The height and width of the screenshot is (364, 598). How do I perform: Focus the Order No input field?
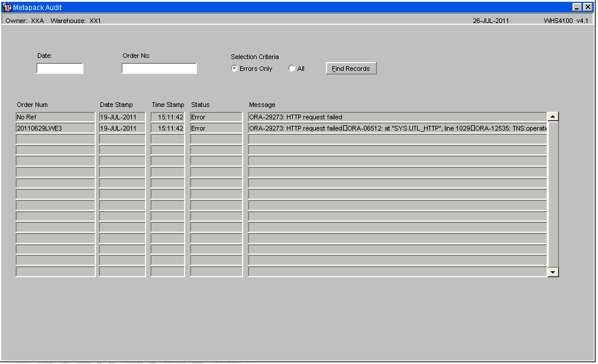point(159,68)
